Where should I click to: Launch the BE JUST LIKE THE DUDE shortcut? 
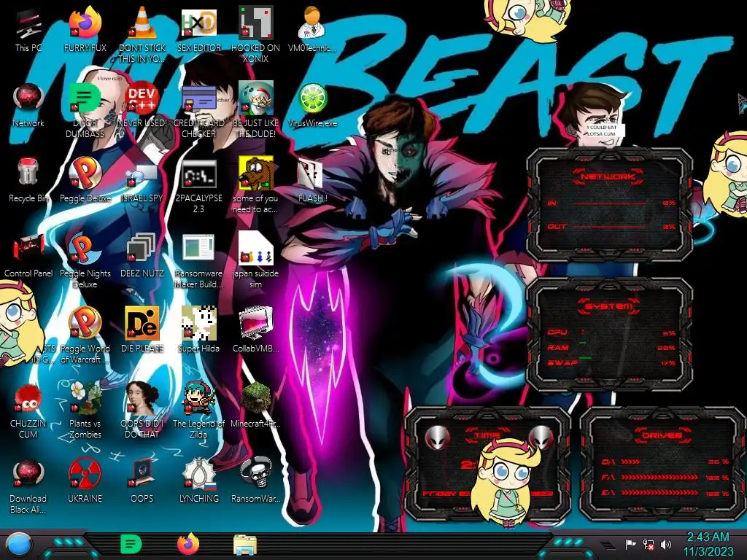(255, 111)
